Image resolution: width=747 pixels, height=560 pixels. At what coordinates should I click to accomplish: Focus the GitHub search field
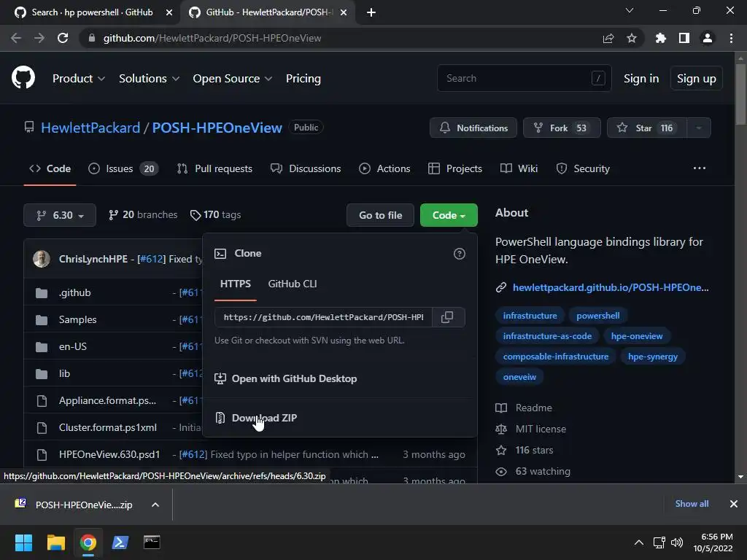[x=524, y=78]
